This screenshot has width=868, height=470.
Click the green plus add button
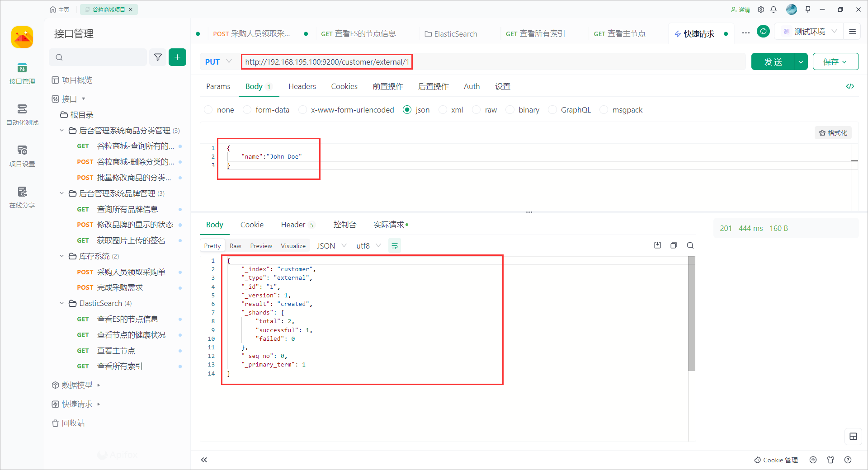pos(177,57)
